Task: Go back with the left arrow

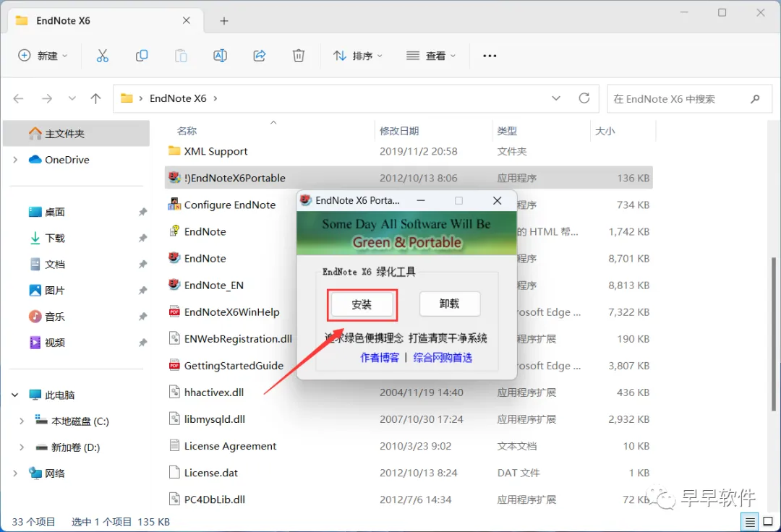Action: tap(18, 98)
